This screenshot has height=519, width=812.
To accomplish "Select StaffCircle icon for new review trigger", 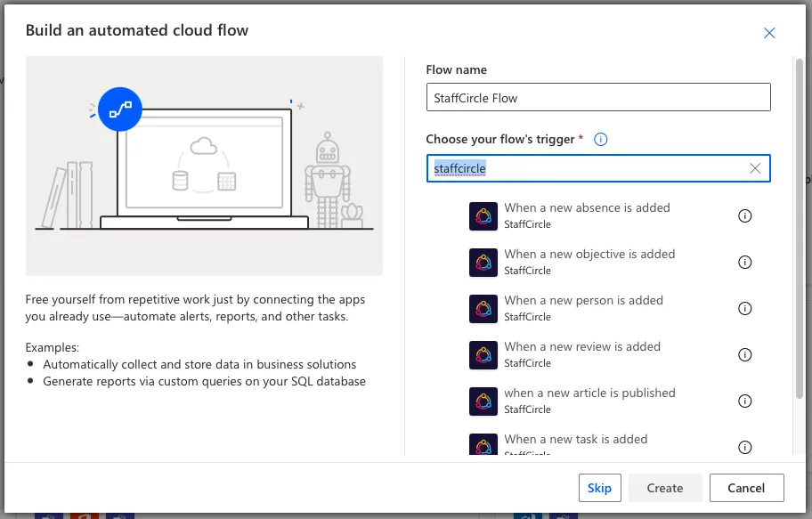I will (483, 355).
